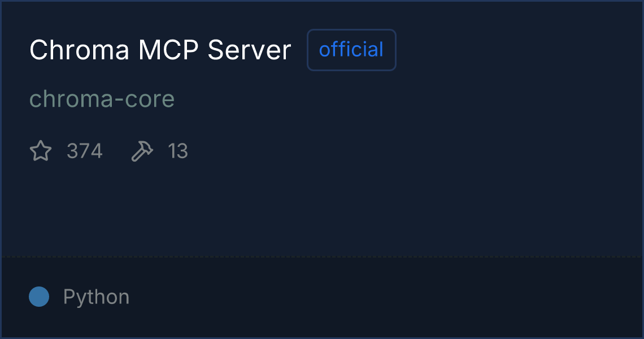Click the dashed divider above Python
Viewport: 644px width, 339px height.
point(322,257)
